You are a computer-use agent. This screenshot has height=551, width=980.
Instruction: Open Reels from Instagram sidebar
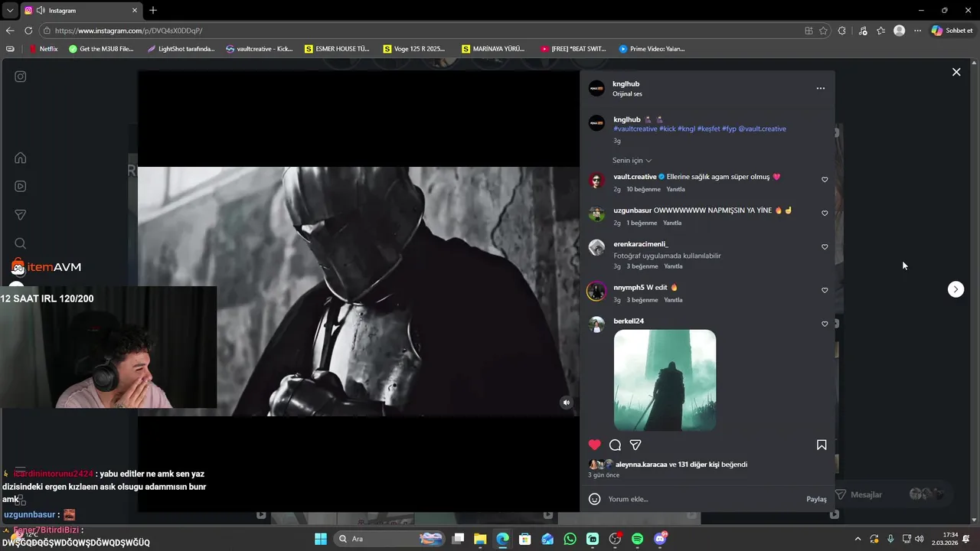(21, 186)
